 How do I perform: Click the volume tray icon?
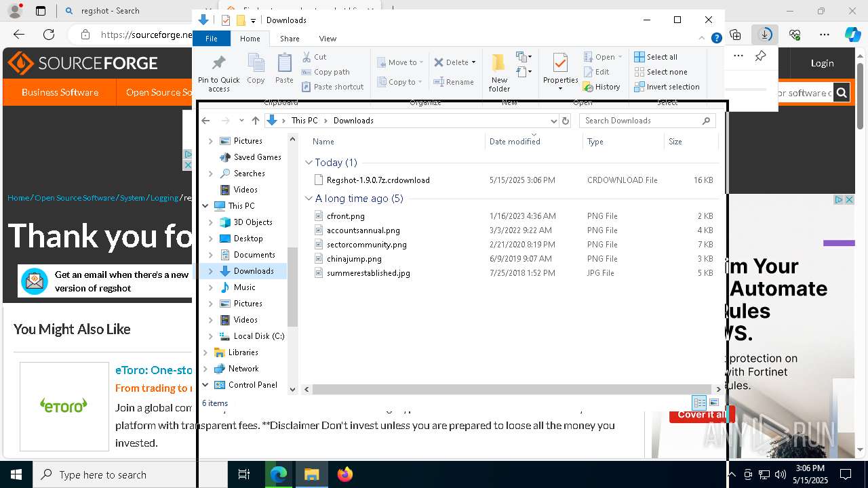click(x=780, y=474)
